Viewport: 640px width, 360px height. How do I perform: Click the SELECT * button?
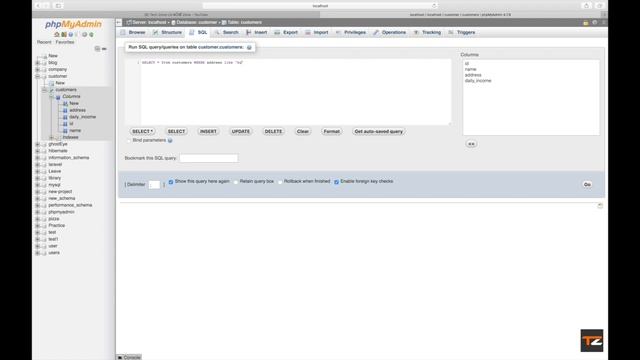[142, 131]
